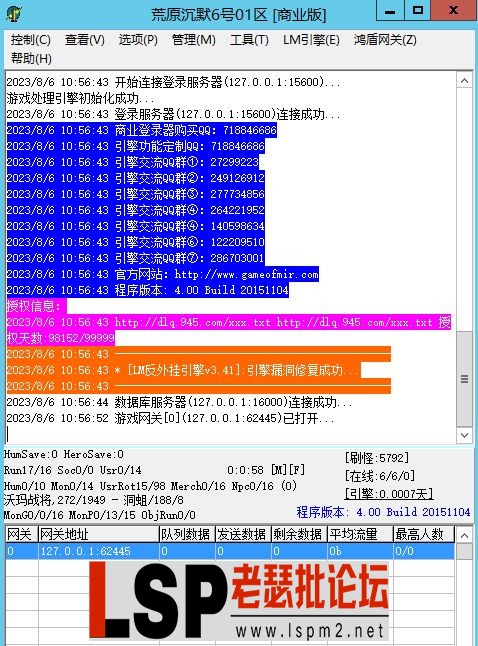Click the LM反外挂引擎v3.41 orange log line
Image resolution: width=478 pixels, height=646 pixels.
183,370
